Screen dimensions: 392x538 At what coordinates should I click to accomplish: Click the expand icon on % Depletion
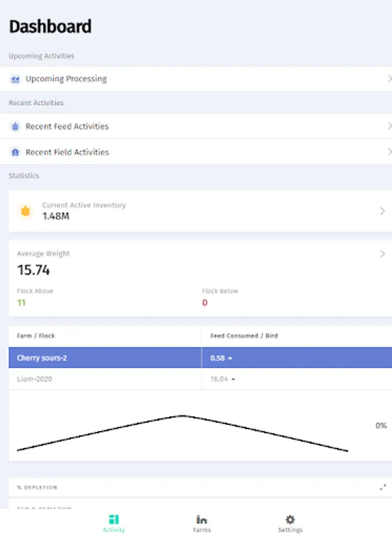[382, 487]
